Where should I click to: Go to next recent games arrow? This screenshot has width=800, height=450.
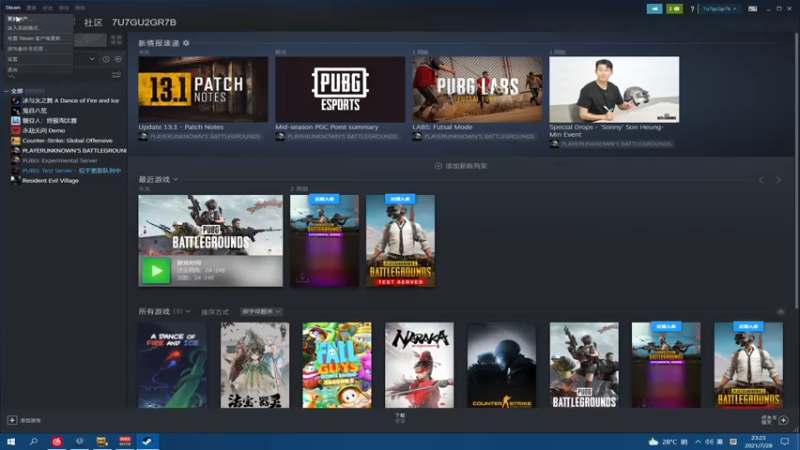pyautogui.click(x=778, y=180)
